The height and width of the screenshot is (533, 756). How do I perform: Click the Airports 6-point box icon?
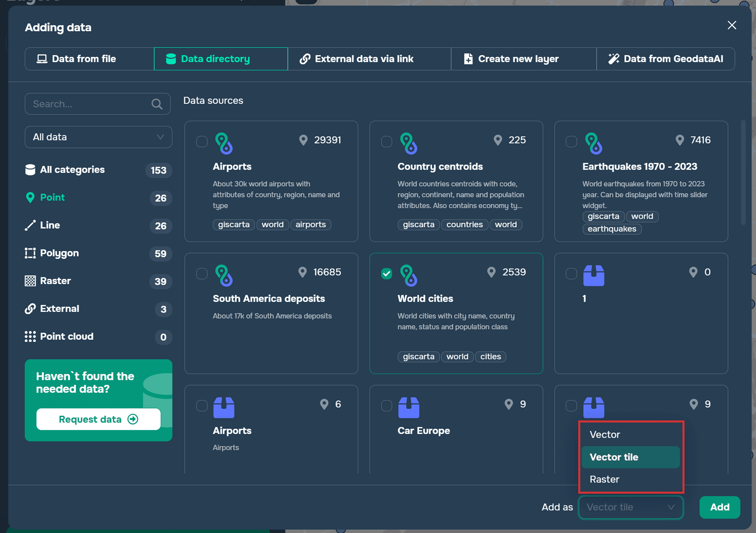click(224, 408)
